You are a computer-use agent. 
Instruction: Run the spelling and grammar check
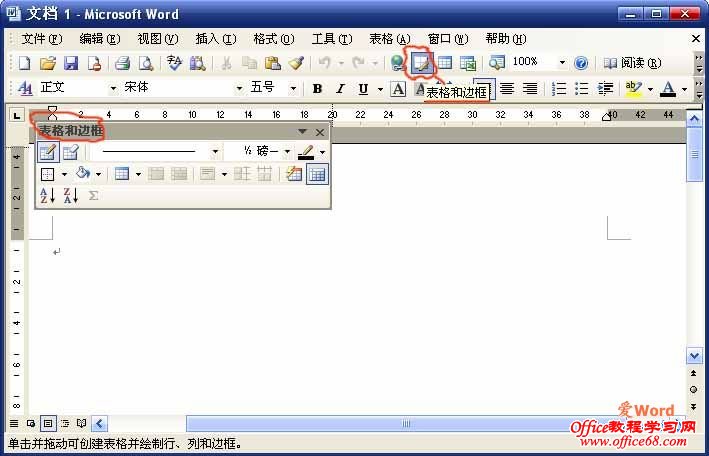174,63
